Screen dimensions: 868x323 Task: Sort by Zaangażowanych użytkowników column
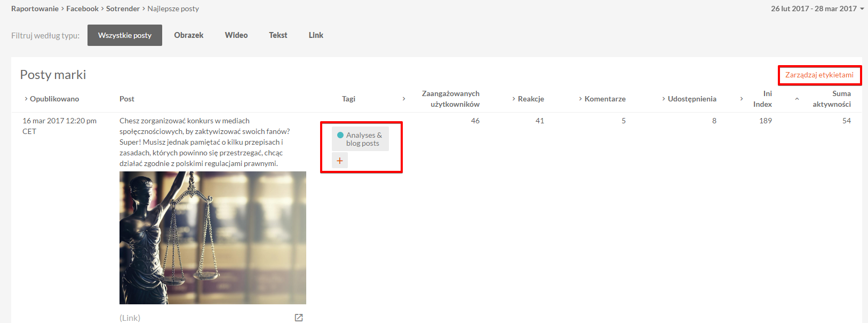450,99
